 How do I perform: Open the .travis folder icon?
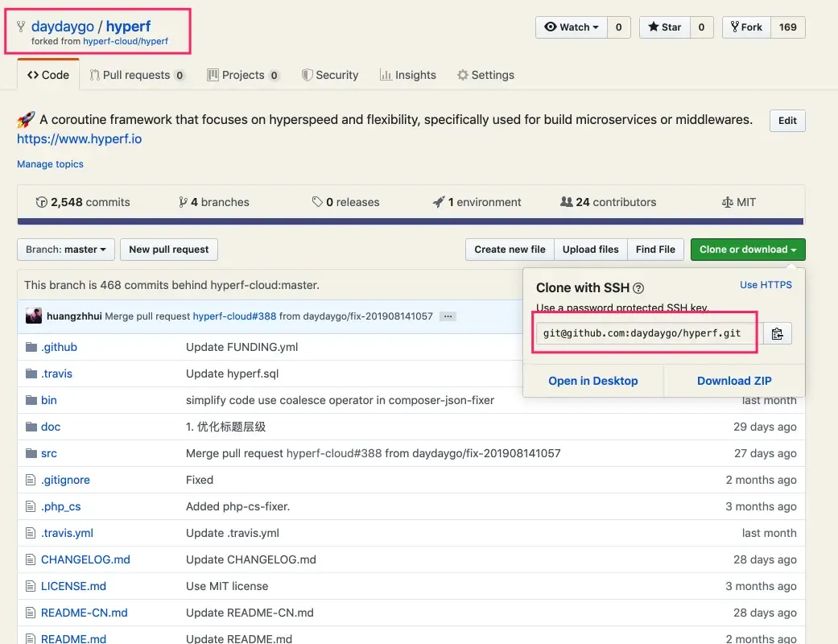click(31, 374)
